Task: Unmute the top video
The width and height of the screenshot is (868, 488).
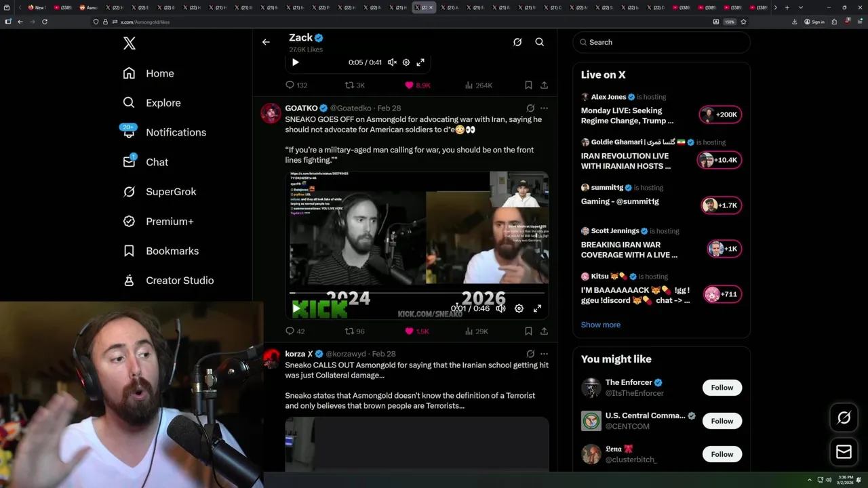Action: pyautogui.click(x=392, y=62)
